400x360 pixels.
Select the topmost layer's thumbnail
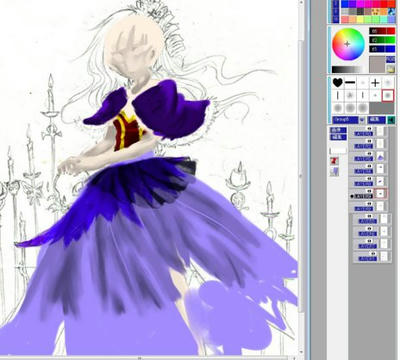[x=380, y=132]
